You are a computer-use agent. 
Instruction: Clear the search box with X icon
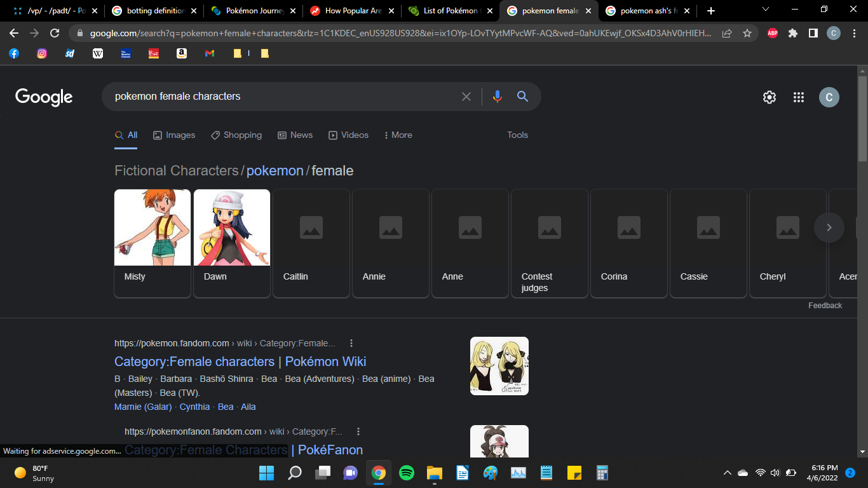click(466, 97)
